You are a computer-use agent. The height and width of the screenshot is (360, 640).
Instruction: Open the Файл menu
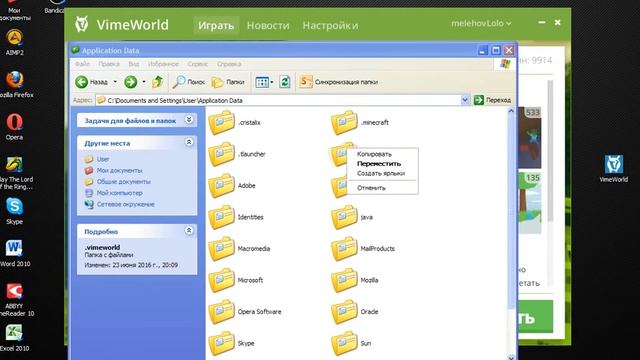(82, 64)
